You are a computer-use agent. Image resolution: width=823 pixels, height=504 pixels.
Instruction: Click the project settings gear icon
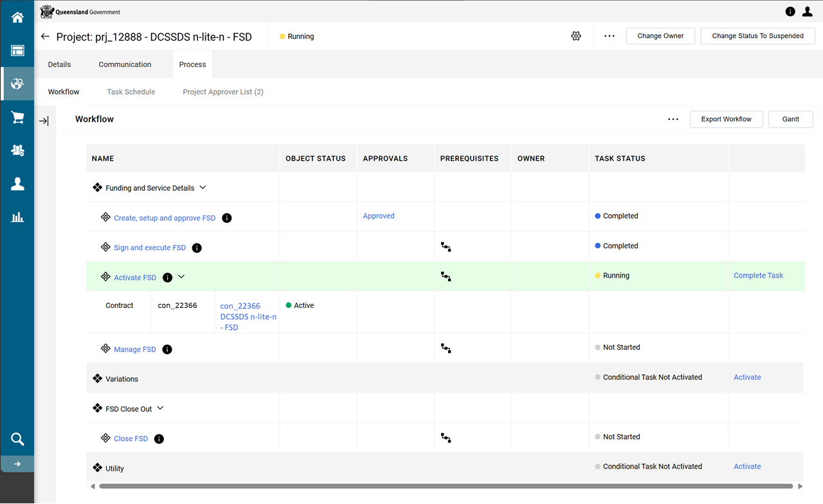pos(576,36)
